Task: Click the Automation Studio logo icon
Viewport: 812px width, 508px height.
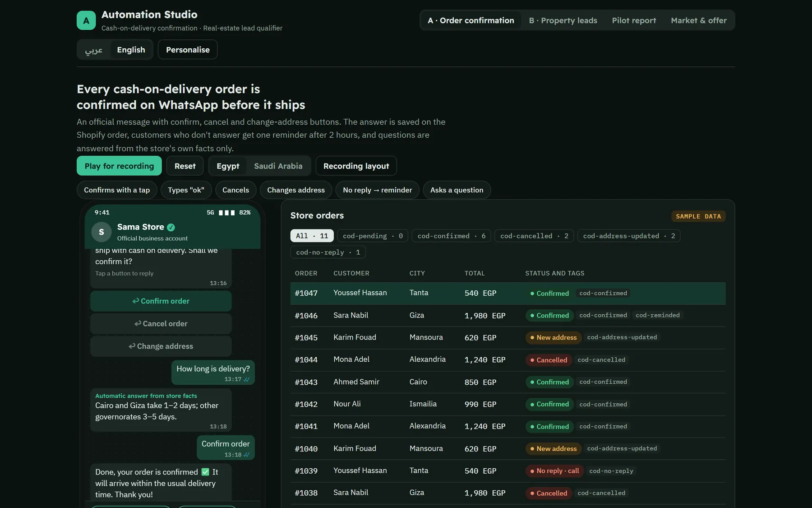Action: 86,20
